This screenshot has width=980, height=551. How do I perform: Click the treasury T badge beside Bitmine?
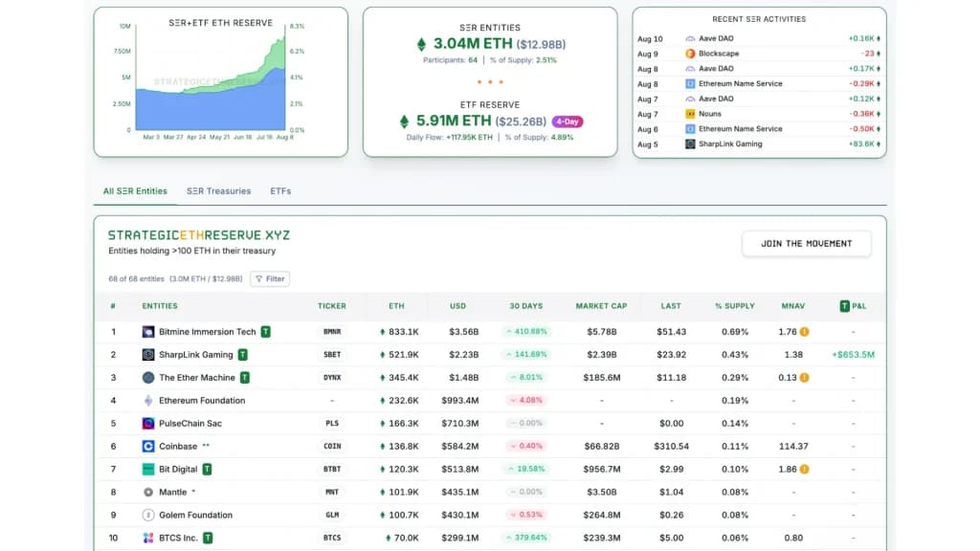point(266,332)
